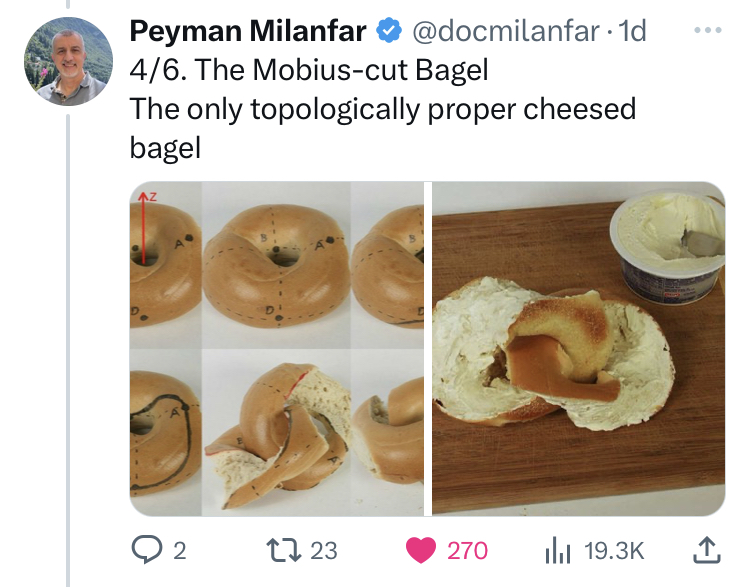Viewport: 750px width, 587px height.
Task: Click the reply count number 2
Action: [179, 549]
